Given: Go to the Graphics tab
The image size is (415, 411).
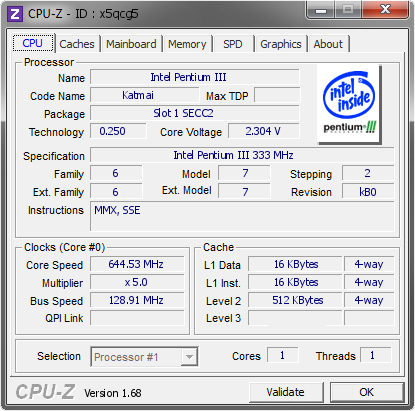Looking at the screenshot, I should pyautogui.click(x=281, y=44).
